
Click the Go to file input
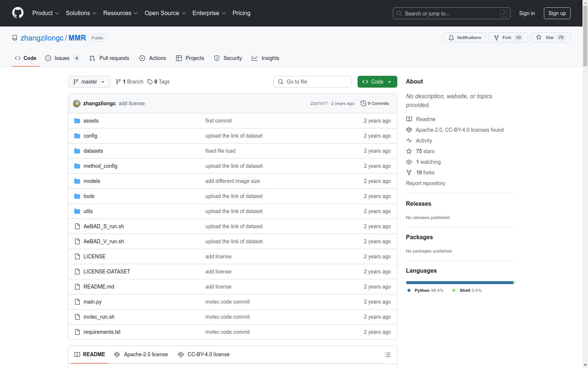click(312, 82)
